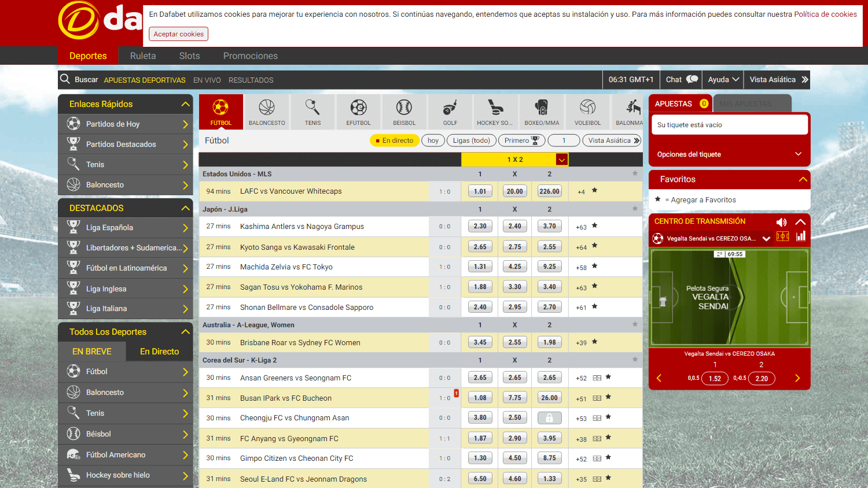Open Liga Española in Destacados
Screen dimensions: 868x488
click(x=126, y=228)
